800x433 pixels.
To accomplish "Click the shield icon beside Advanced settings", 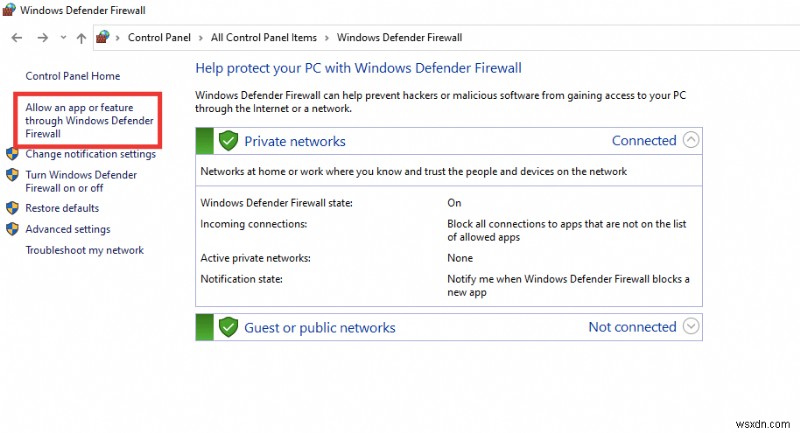I will tap(13, 229).
